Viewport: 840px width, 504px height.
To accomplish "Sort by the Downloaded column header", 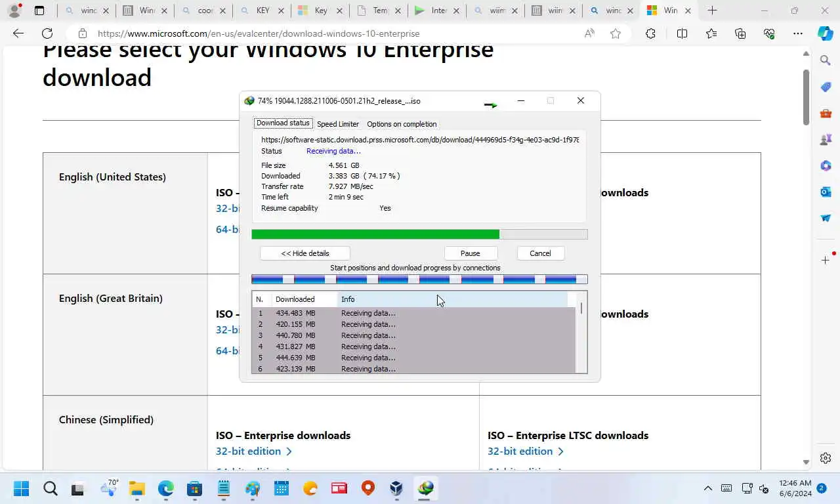I will 304,299.
